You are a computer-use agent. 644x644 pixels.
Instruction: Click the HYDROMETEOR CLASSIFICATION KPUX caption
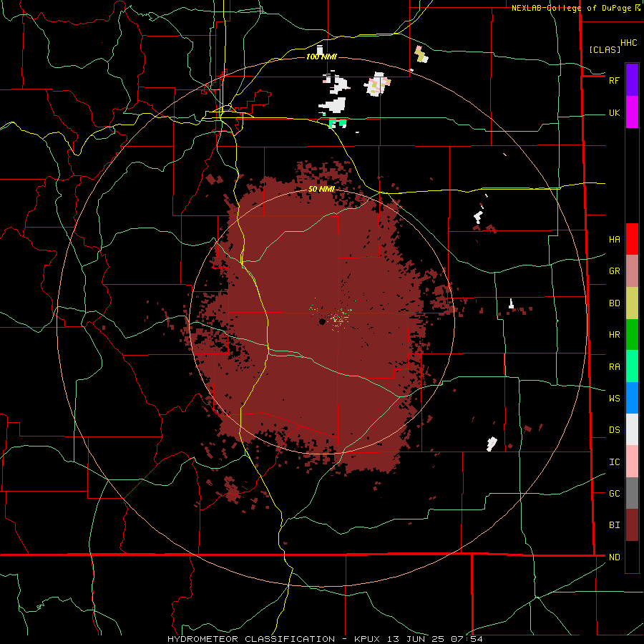(325, 639)
